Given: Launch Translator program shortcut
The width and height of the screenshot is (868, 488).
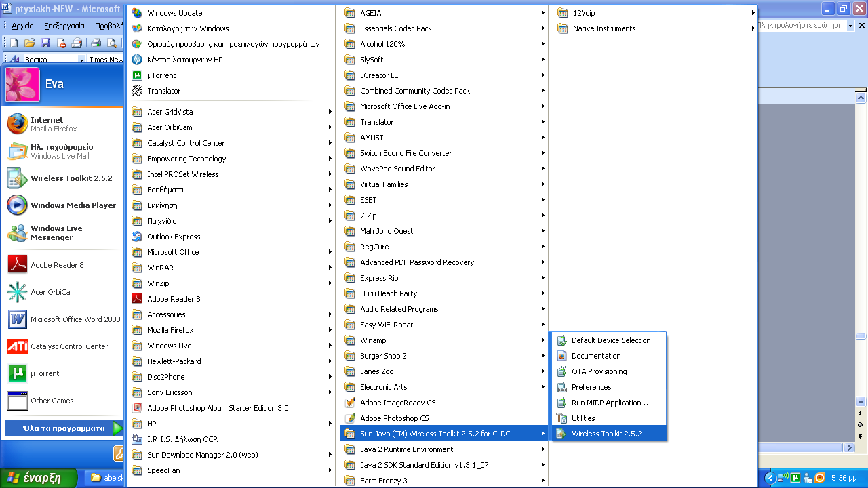Looking at the screenshot, I should coord(231,91).
